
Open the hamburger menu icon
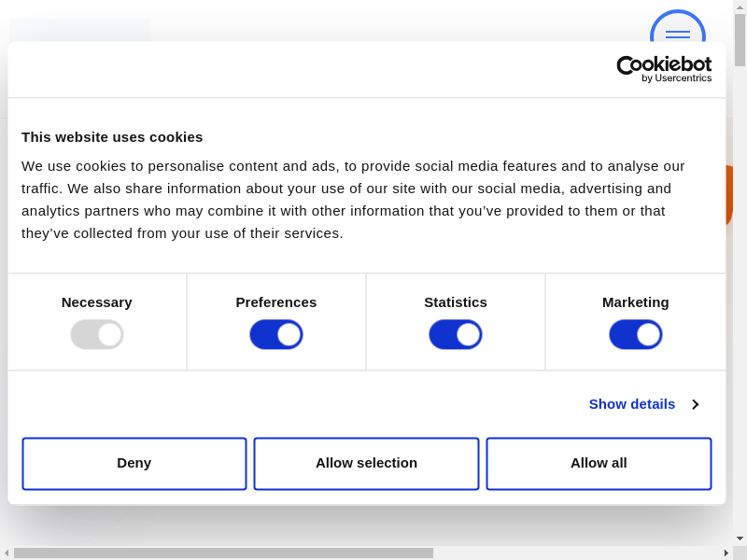coord(677,33)
